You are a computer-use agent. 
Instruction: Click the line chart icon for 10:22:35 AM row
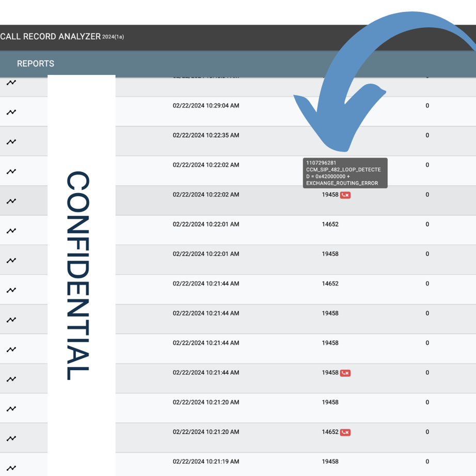[11, 140]
